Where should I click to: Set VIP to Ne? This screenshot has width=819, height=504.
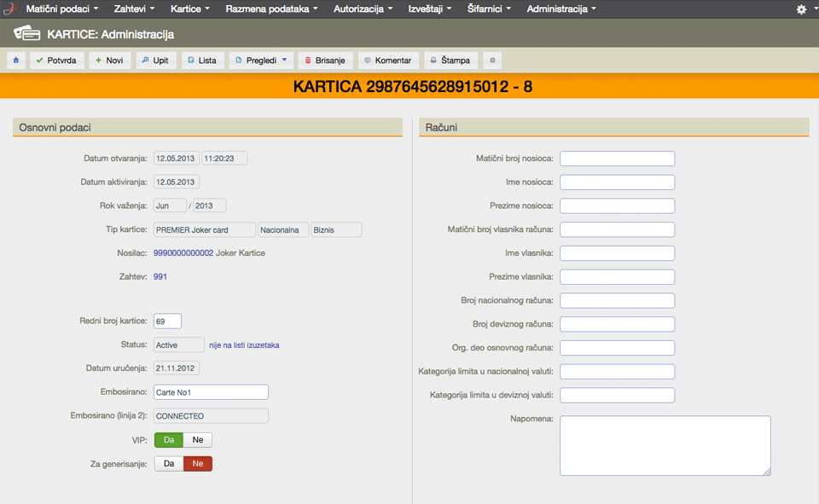click(x=198, y=440)
